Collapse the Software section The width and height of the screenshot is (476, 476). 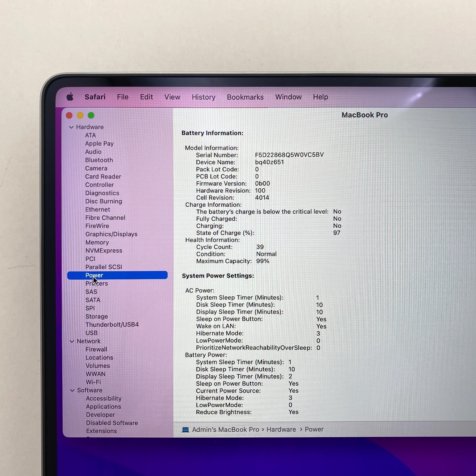(x=72, y=390)
